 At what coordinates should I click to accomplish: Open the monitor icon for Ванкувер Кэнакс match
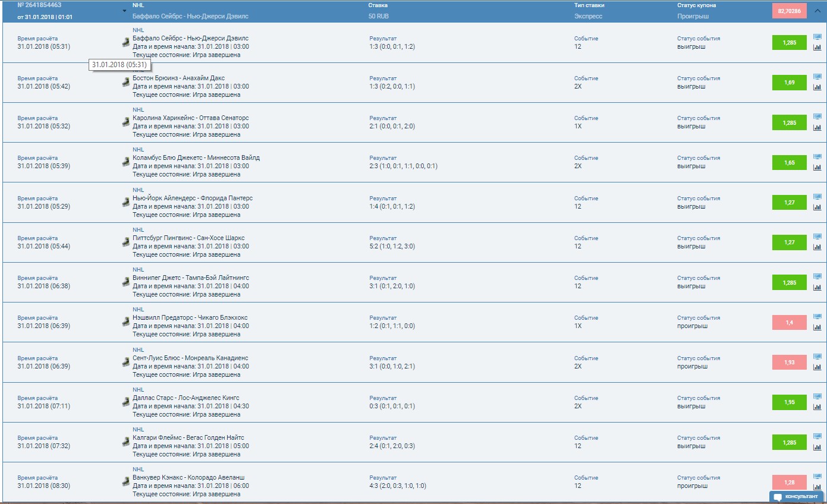[x=817, y=477]
